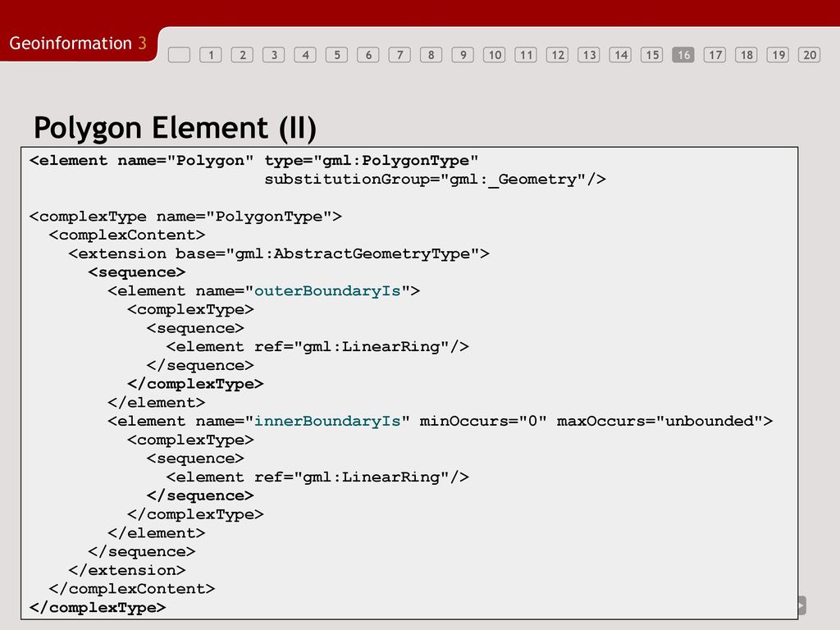
Task: Jump to slide section 8
Action: click(x=431, y=55)
